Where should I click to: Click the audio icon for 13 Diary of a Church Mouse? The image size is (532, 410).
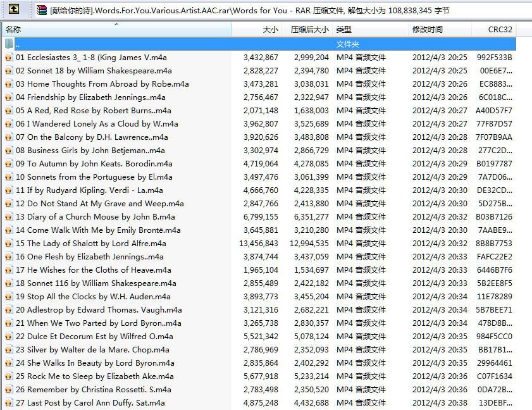click(x=9, y=217)
